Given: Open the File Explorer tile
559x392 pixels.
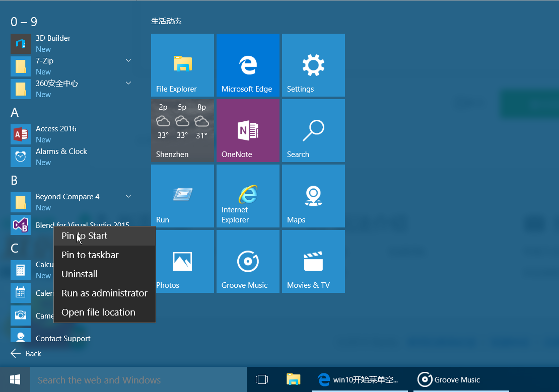Looking at the screenshot, I should 182,65.
